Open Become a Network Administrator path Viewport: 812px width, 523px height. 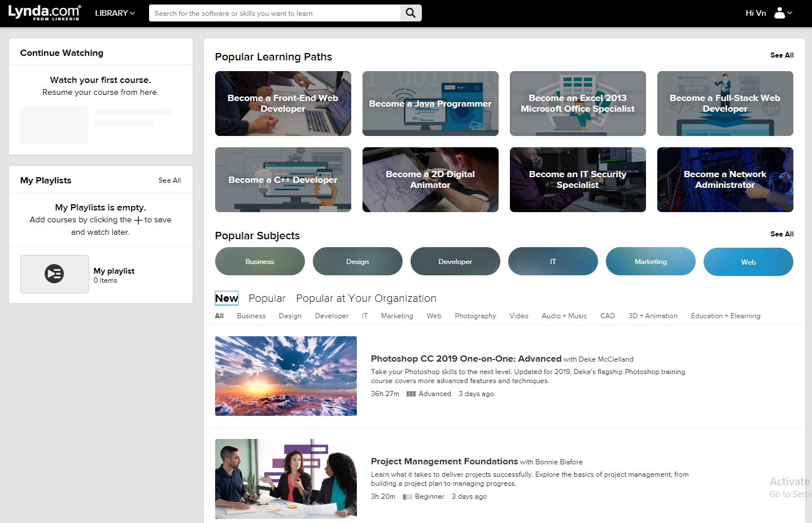[x=725, y=179]
